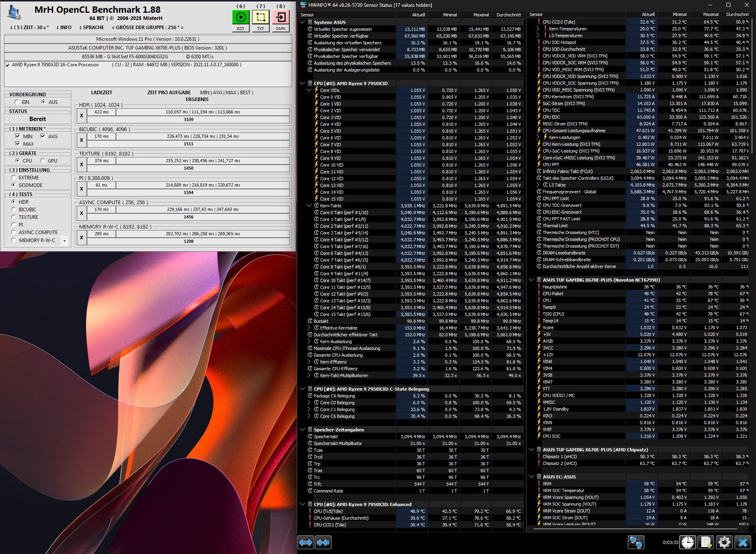
Task: Select the GPU device radio button
Action: click(x=43, y=161)
